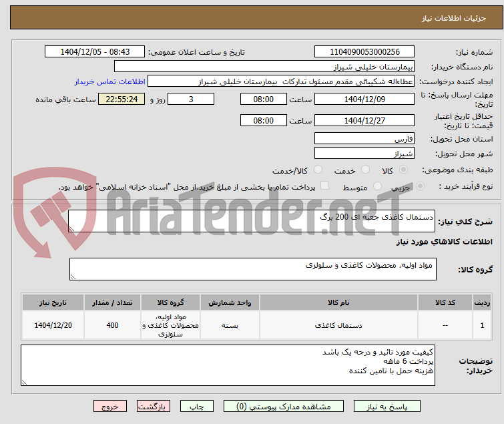The image size is (504, 424).
Task: Click the تعداد / مقدار column header
Action: coord(112,302)
